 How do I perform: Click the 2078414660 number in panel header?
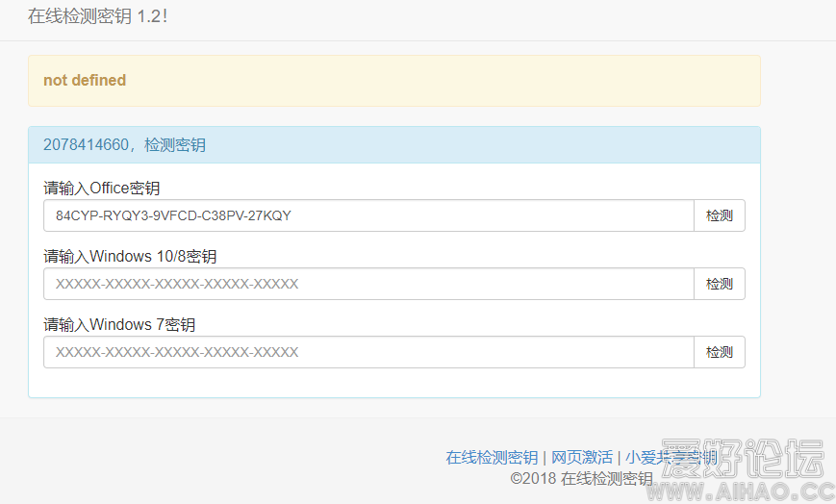click(x=86, y=145)
